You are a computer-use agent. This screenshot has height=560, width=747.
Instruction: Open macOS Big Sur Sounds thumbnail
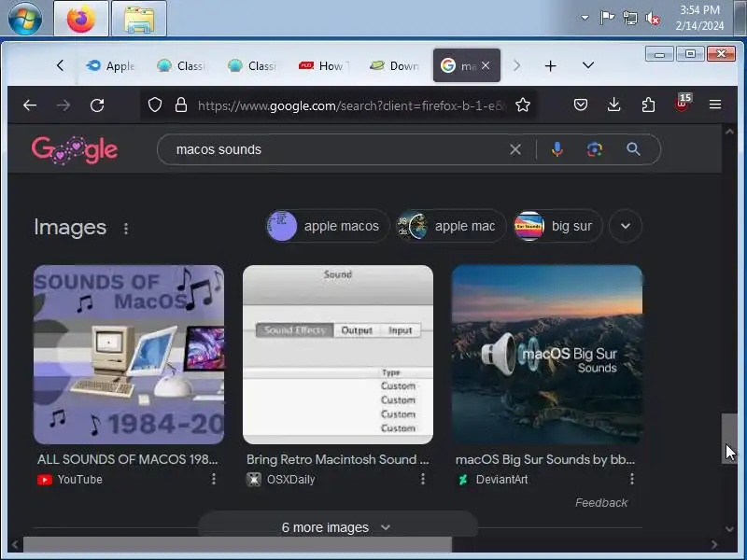(547, 355)
